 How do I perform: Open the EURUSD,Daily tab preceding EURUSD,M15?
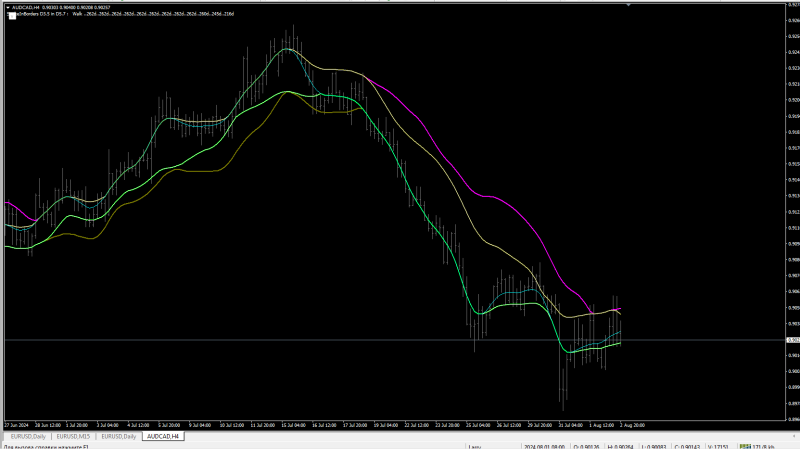[28, 437]
